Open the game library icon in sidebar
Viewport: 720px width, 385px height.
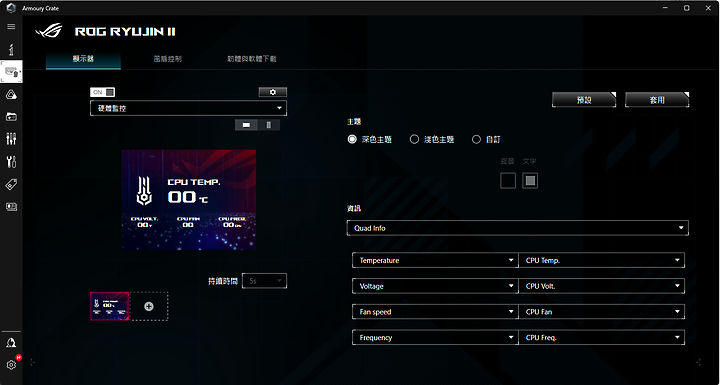click(x=11, y=117)
